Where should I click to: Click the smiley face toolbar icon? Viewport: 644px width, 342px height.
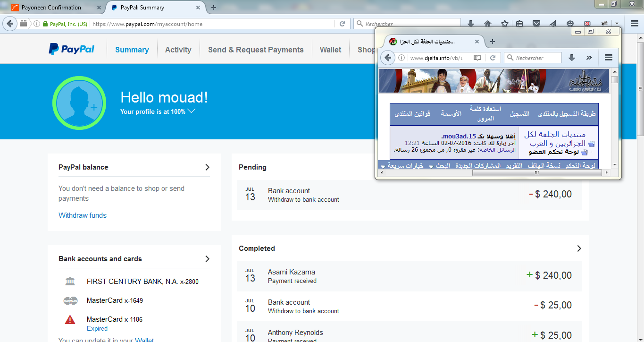pyautogui.click(x=570, y=24)
